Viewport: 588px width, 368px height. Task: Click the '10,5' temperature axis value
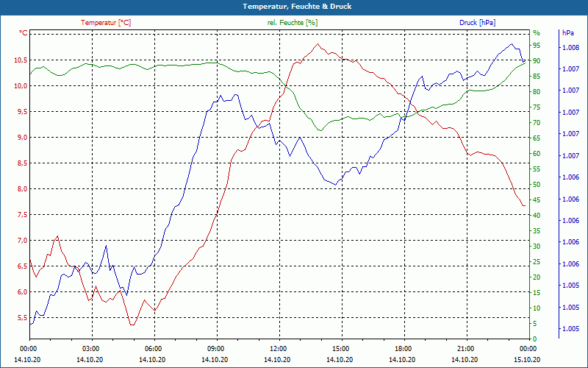click(21, 60)
